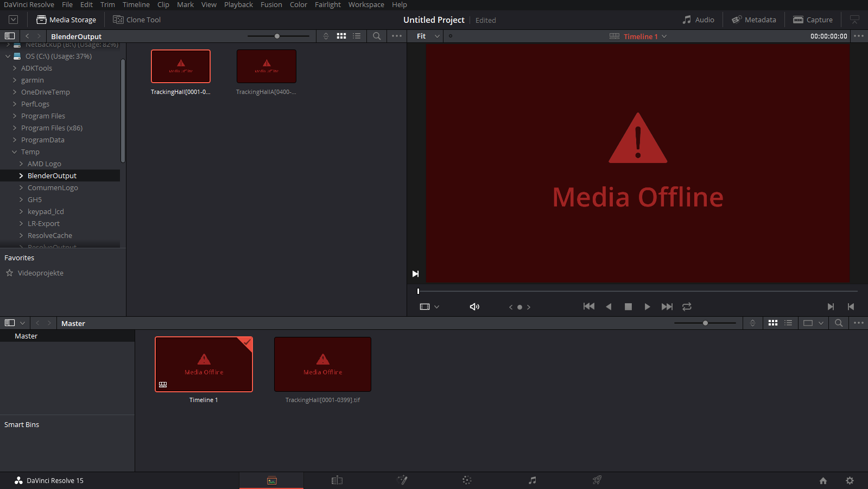
Task: Open the Project Manager home icon
Action: tap(823, 480)
